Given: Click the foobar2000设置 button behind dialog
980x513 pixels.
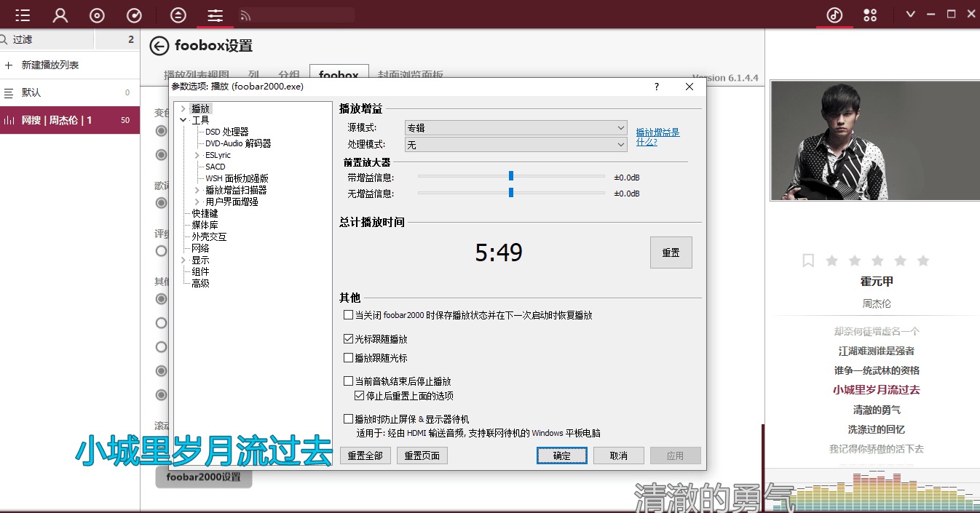Looking at the screenshot, I should 203,477.
